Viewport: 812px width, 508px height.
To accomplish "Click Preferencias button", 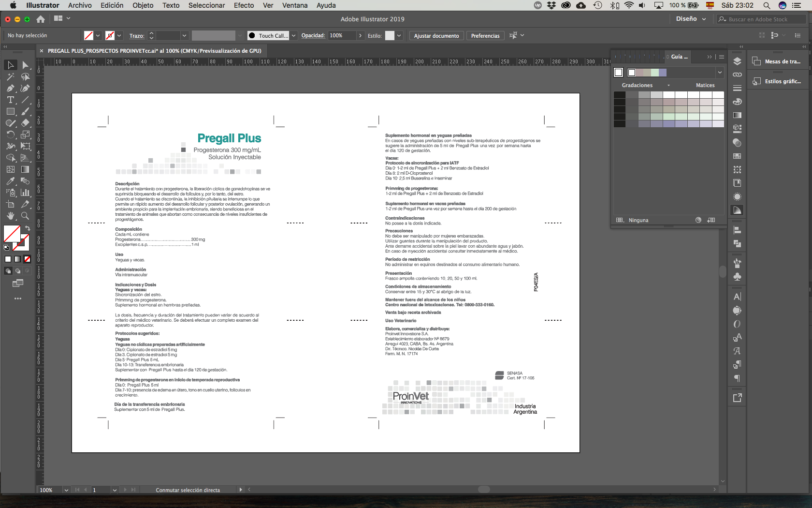I will tap(485, 35).
